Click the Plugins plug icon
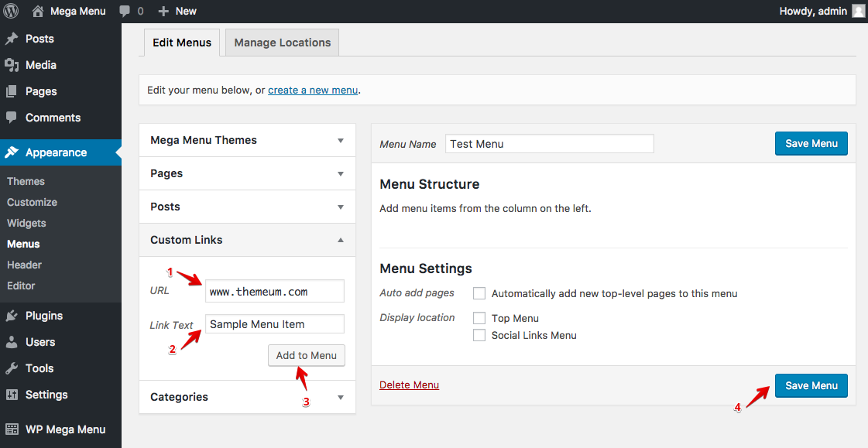 (12, 316)
